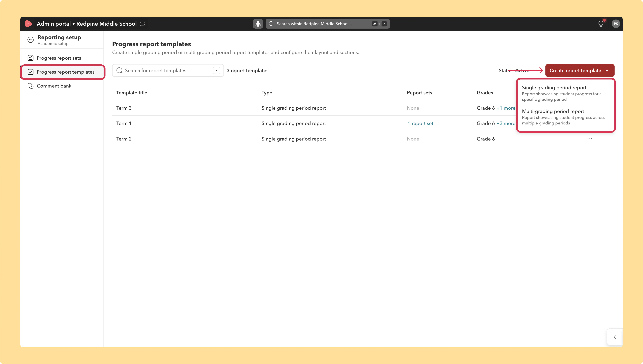Click the switch school icon next to Redpine Middle School
The width and height of the screenshot is (643, 364).
[x=143, y=24]
